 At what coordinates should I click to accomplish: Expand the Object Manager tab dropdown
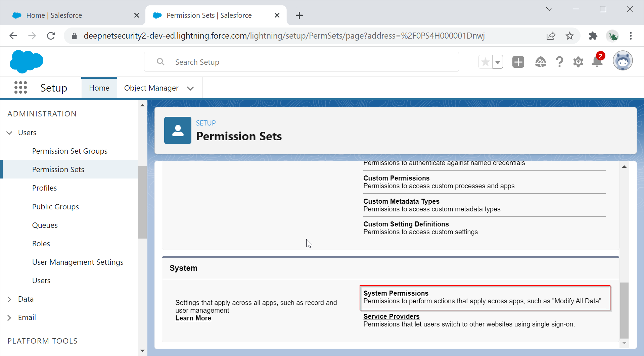tap(190, 88)
